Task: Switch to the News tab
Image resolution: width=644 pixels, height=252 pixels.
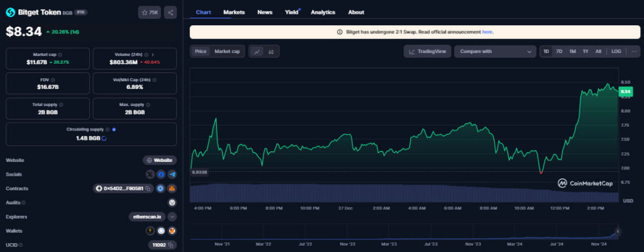Action: pyautogui.click(x=265, y=13)
